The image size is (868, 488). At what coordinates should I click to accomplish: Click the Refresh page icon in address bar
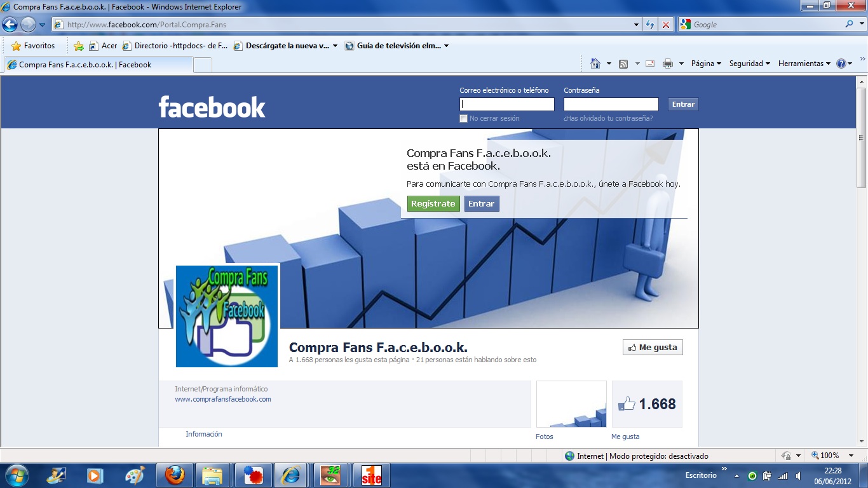click(x=649, y=25)
